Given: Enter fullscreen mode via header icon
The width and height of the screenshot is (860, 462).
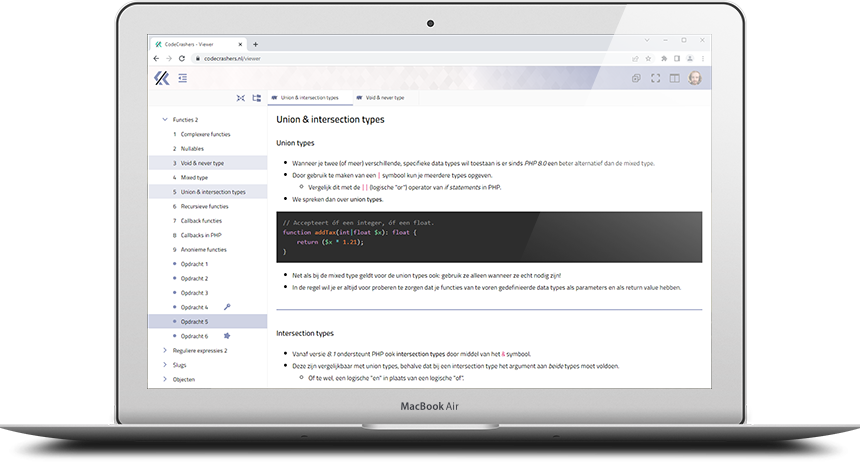Looking at the screenshot, I should point(656,78).
